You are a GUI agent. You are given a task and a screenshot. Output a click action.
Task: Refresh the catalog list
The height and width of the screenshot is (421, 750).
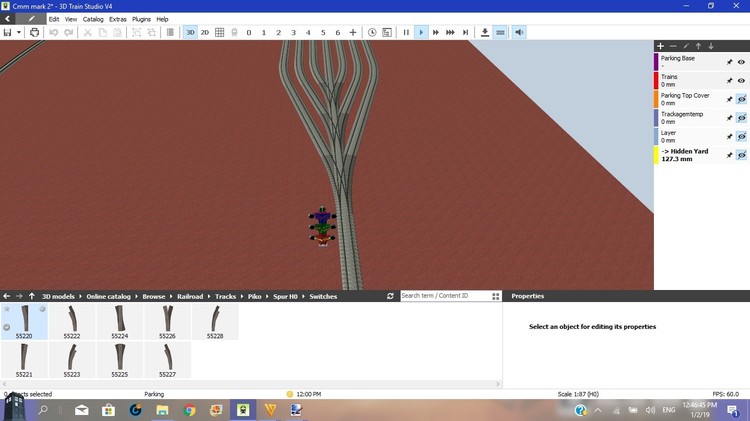pos(390,296)
